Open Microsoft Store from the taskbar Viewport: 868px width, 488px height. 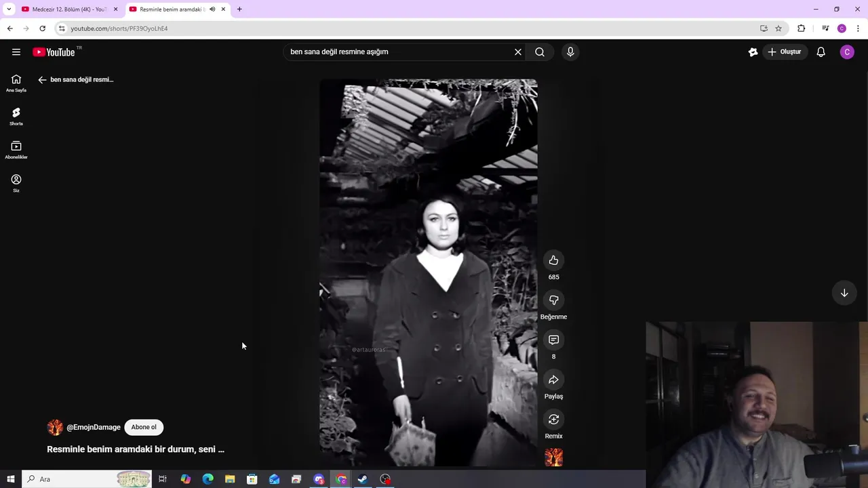click(x=252, y=479)
